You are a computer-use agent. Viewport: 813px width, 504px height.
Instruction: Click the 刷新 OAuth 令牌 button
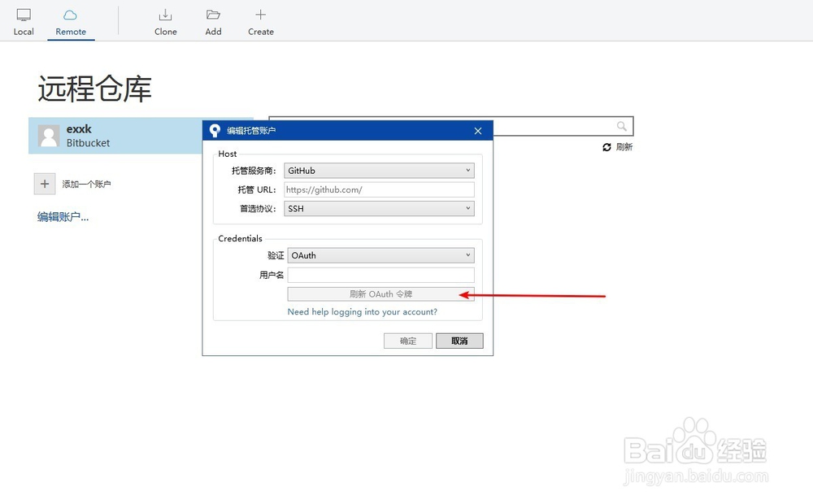tap(381, 294)
